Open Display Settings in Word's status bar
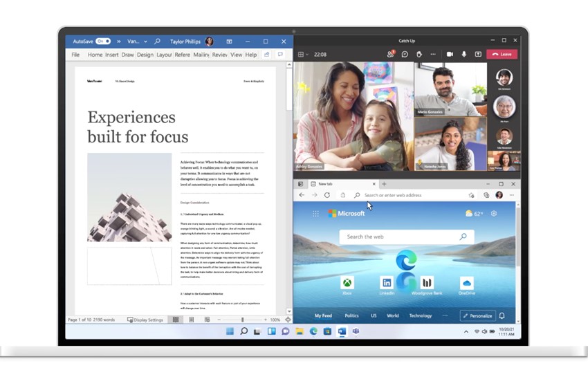The width and height of the screenshot is (588, 368). [145, 320]
